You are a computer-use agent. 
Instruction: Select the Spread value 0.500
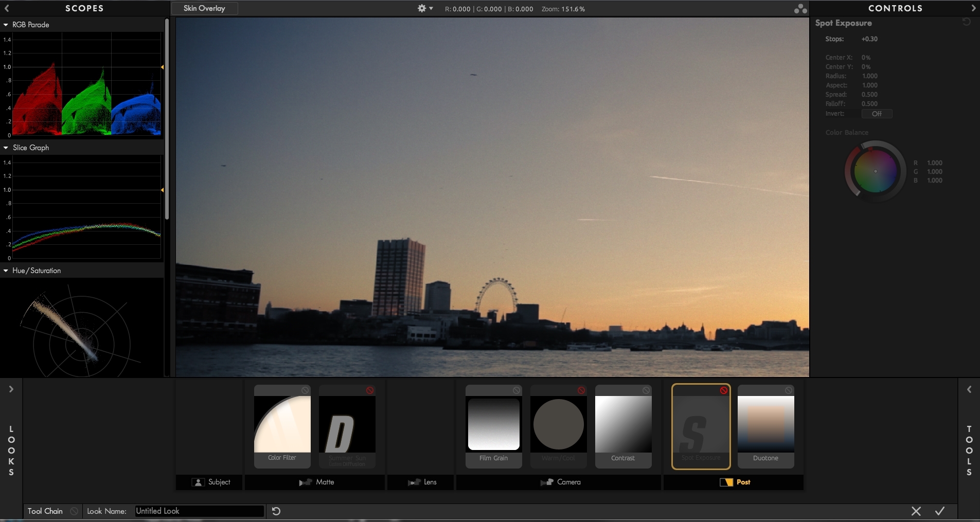869,95
